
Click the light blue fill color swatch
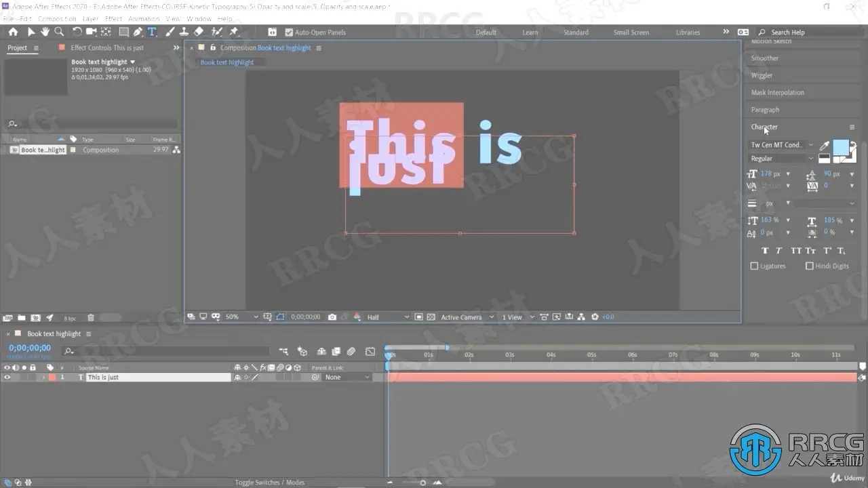[840, 147]
